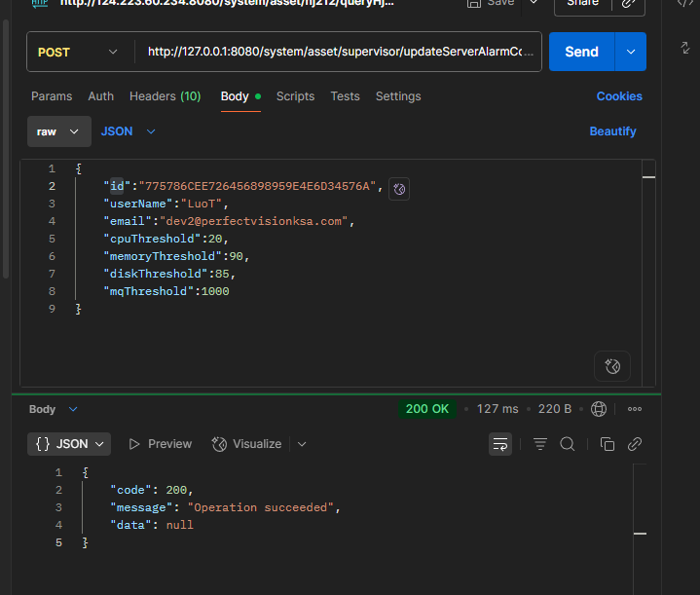Click the filter response icon

tap(540, 444)
